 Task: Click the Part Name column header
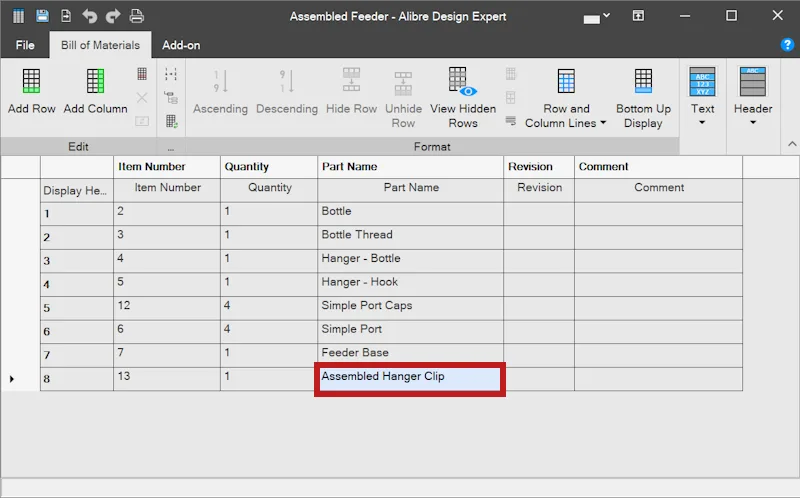click(410, 167)
